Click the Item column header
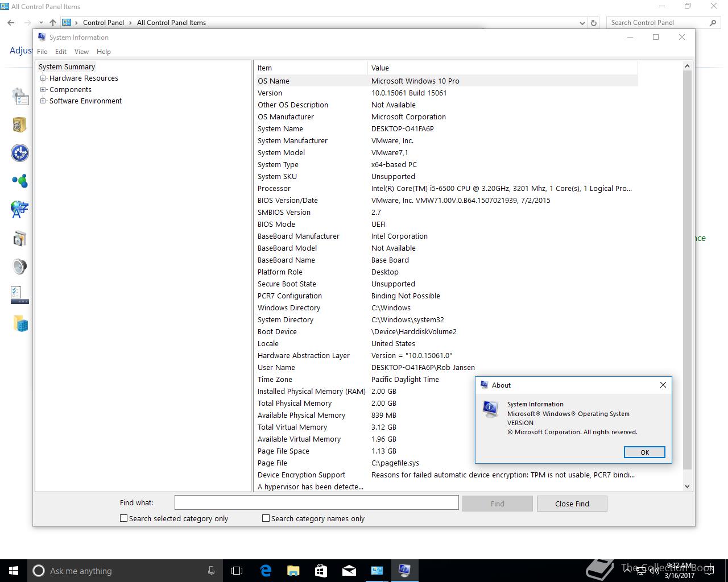 point(312,68)
